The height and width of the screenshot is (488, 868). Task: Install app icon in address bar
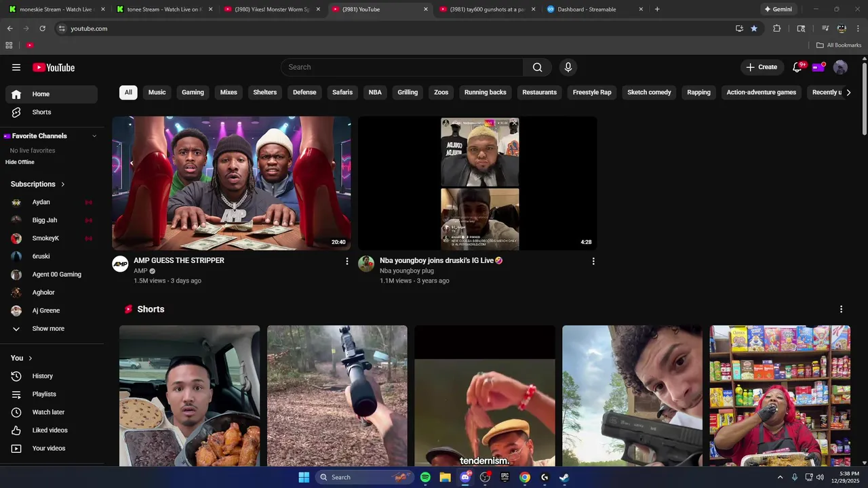739,28
